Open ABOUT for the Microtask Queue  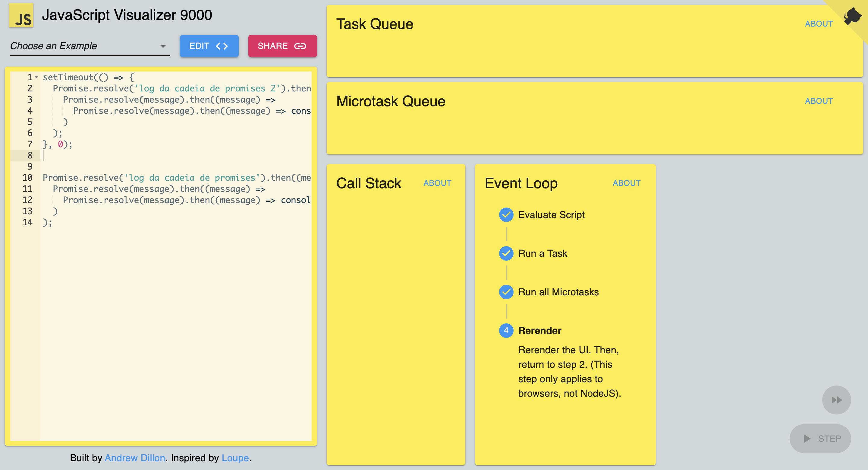(x=819, y=101)
